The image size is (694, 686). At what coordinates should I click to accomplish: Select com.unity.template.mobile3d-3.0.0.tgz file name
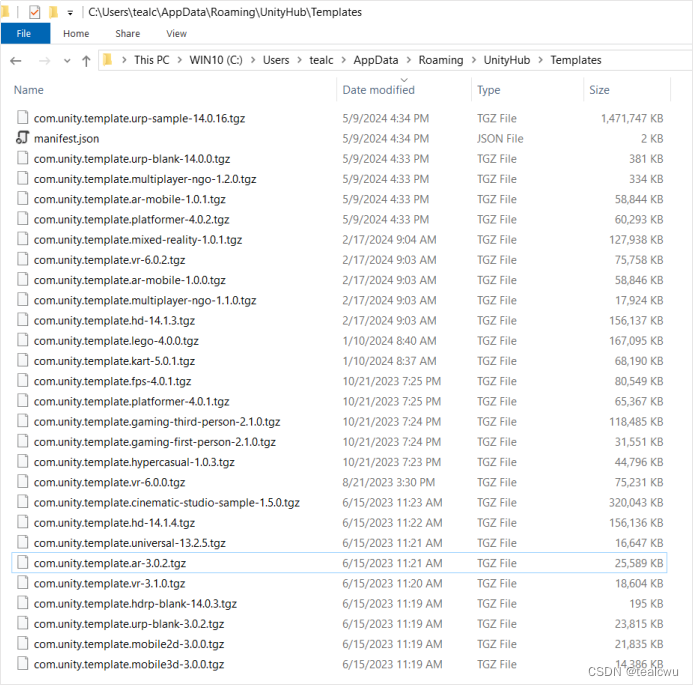point(129,664)
